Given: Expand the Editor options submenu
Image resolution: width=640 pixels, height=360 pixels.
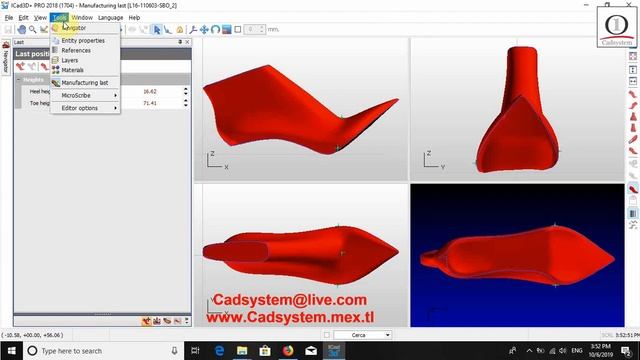Looking at the screenshot, I should point(85,108).
